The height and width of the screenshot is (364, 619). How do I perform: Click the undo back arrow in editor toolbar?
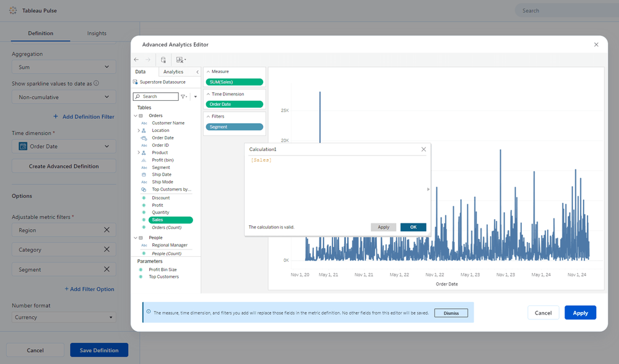pyautogui.click(x=136, y=59)
